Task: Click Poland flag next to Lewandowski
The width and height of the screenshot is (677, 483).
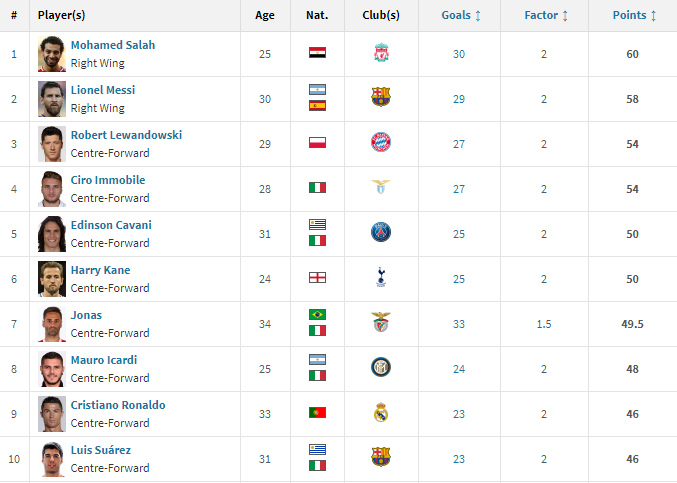Action: click(x=317, y=143)
